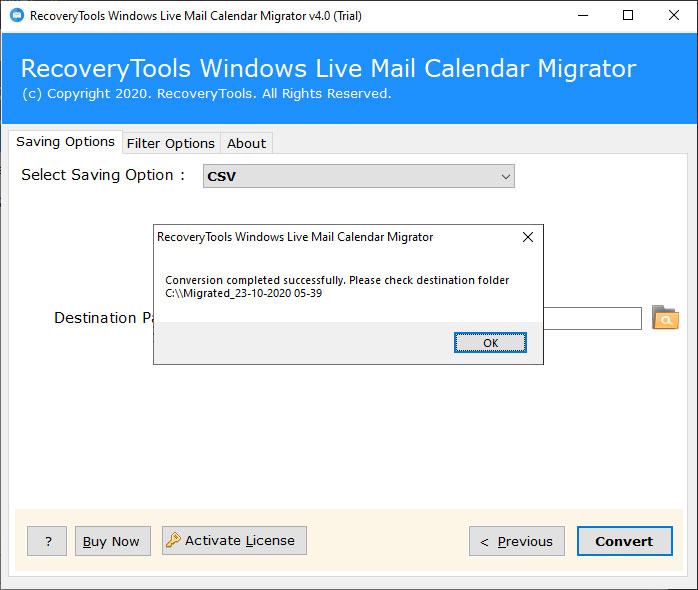Click the destination path input field
The height and width of the screenshot is (590, 698).
pyautogui.click(x=592, y=318)
